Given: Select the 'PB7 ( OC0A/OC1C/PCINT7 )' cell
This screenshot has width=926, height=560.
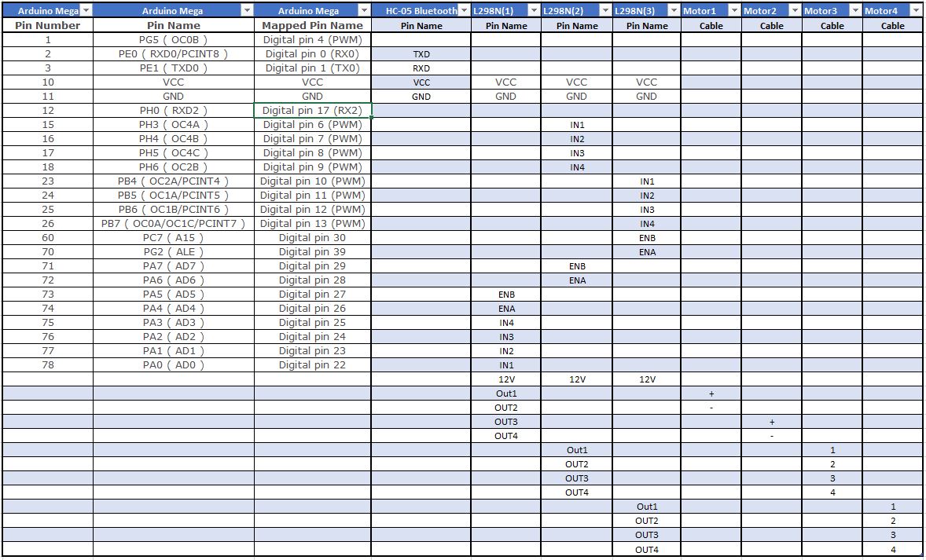Looking at the screenshot, I should click(x=174, y=224).
